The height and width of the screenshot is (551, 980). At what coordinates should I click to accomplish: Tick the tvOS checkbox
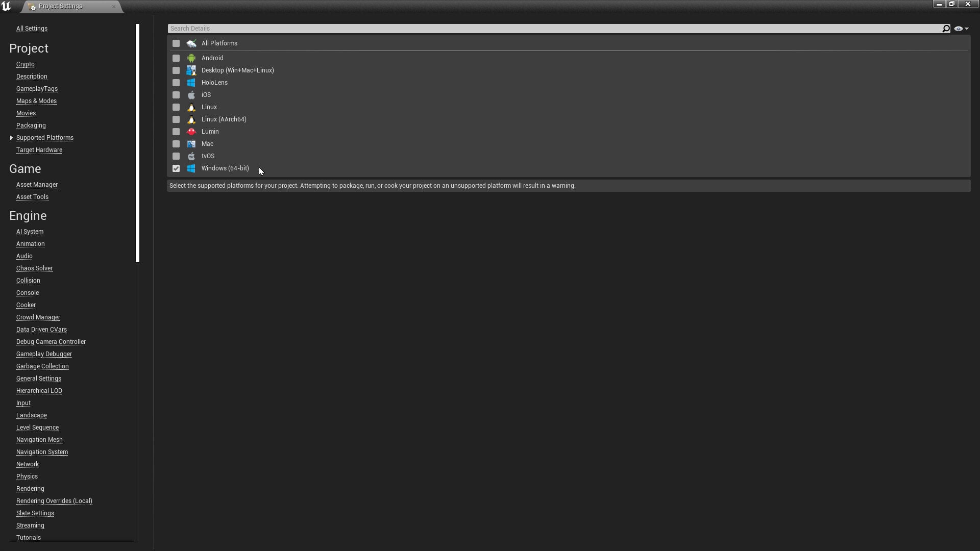pos(176,156)
